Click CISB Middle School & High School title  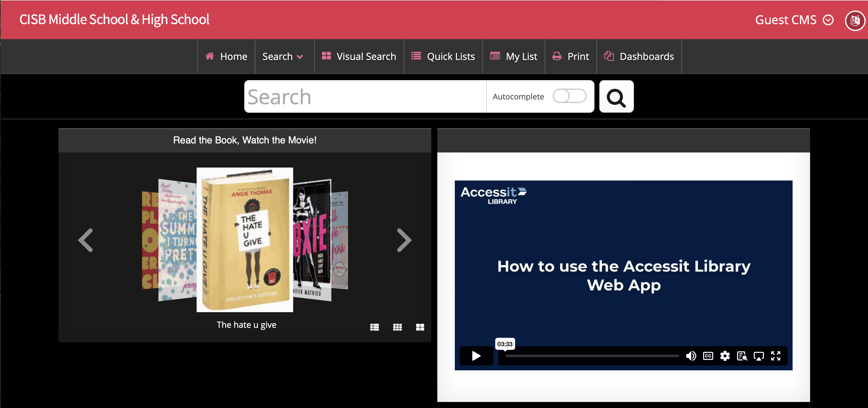(114, 20)
